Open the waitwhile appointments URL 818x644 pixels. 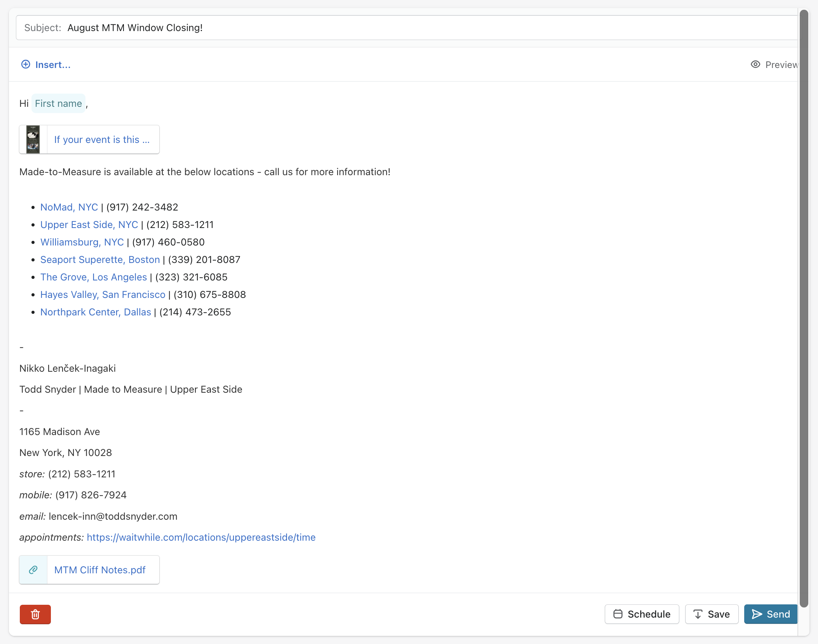click(201, 537)
